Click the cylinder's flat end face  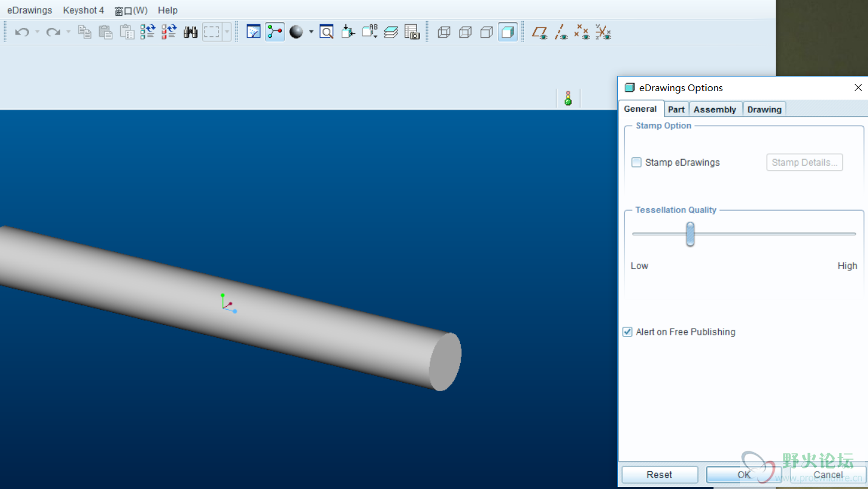pyautogui.click(x=445, y=362)
